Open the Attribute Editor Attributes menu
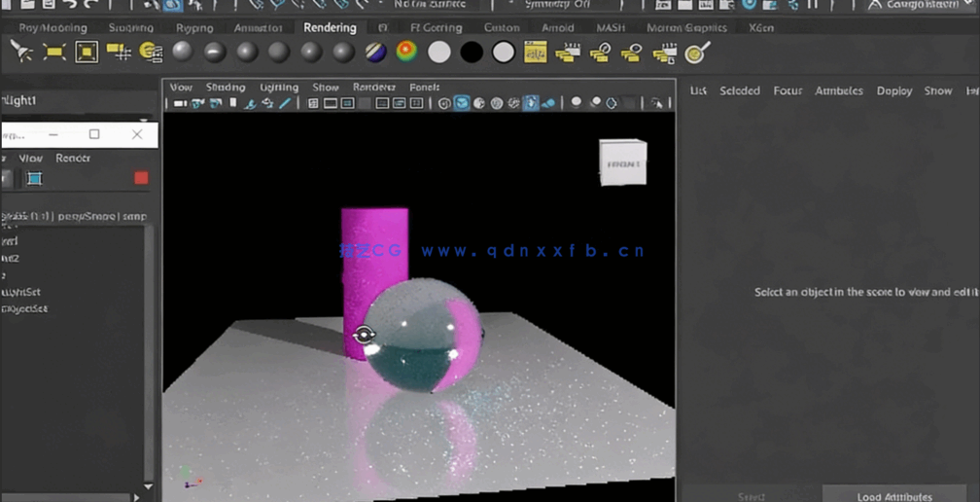The image size is (980, 502). [x=839, y=90]
